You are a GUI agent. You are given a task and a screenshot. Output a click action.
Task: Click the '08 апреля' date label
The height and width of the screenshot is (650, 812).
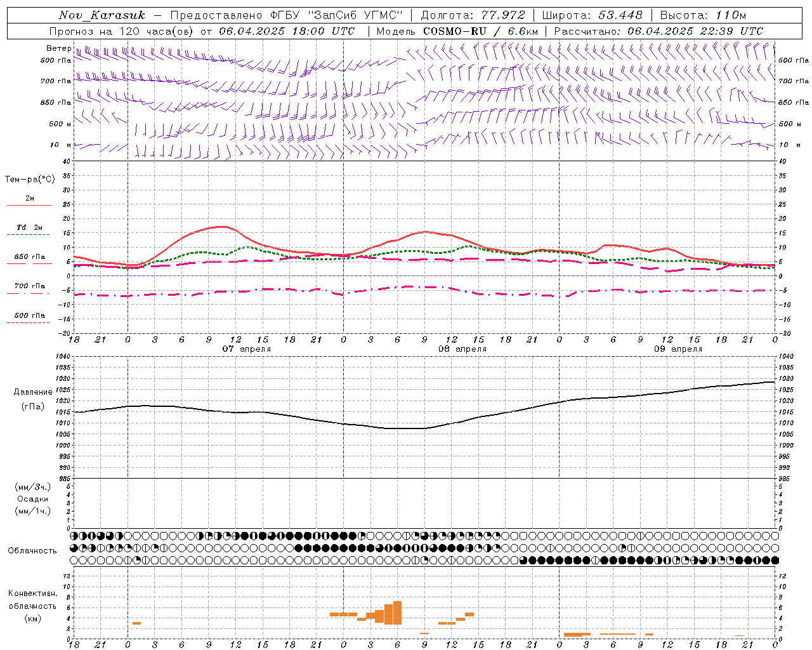[x=462, y=349]
